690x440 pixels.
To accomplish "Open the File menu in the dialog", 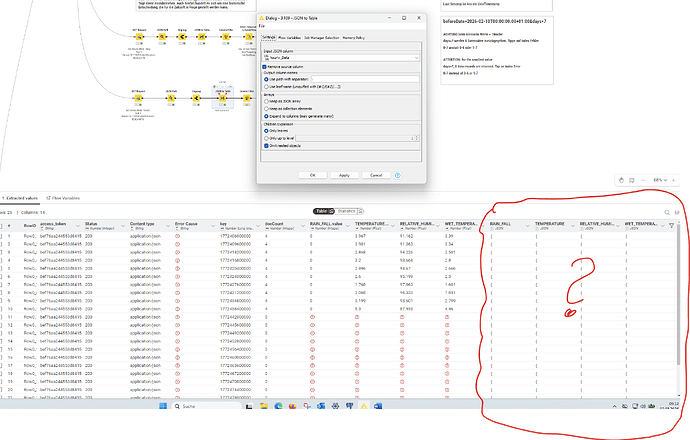I will pyautogui.click(x=262, y=26).
